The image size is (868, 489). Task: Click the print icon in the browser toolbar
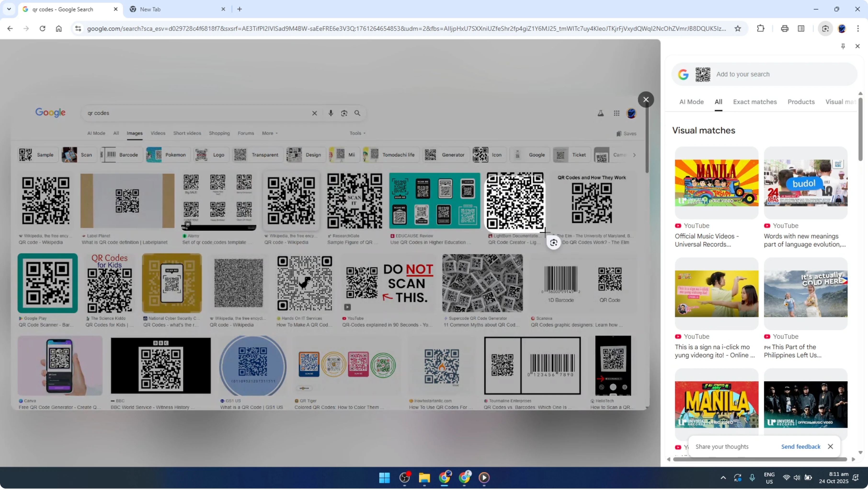click(x=784, y=29)
